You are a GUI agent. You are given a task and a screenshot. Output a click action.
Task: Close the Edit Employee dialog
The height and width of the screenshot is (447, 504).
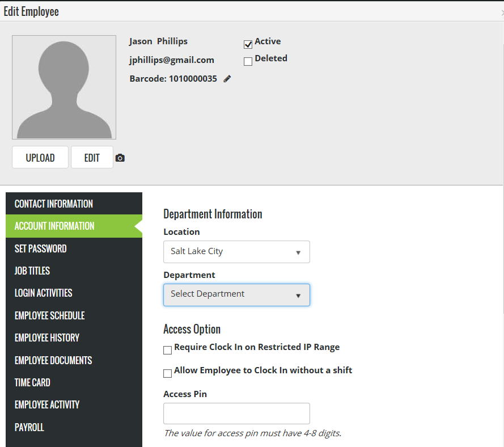(501, 12)
